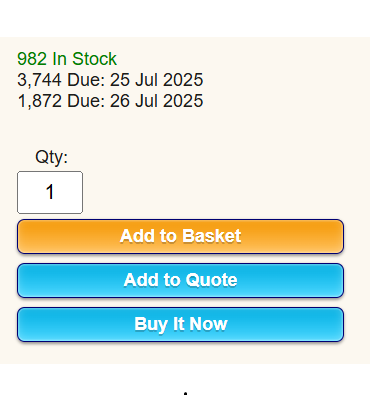This screenshot has height=402, width=370.
Task: Click the blue button labeled Add to Quote
Action: pyautogui.click(x=180, y=280)
